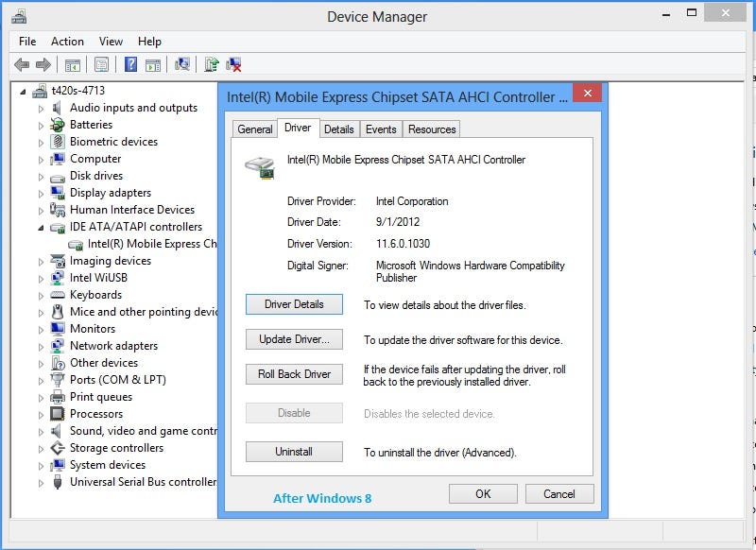756x550 pixels.
Task: Open the File menu
Action: pos(27,42)
